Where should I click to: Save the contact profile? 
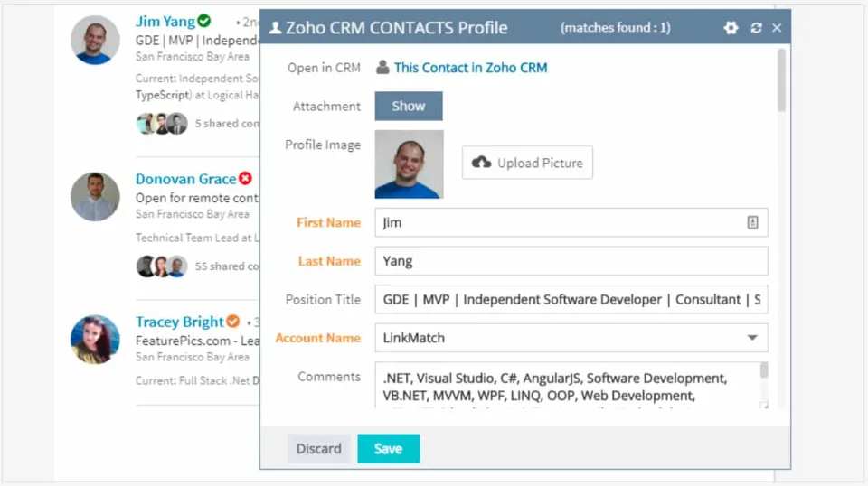388,448
